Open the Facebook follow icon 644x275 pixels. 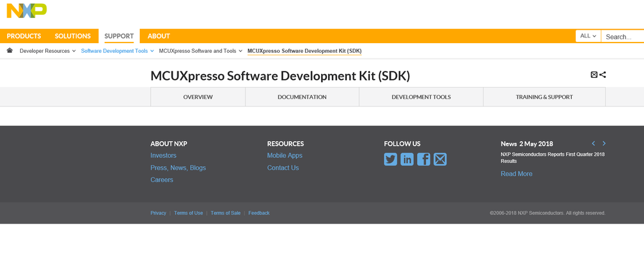coord(424,159)
